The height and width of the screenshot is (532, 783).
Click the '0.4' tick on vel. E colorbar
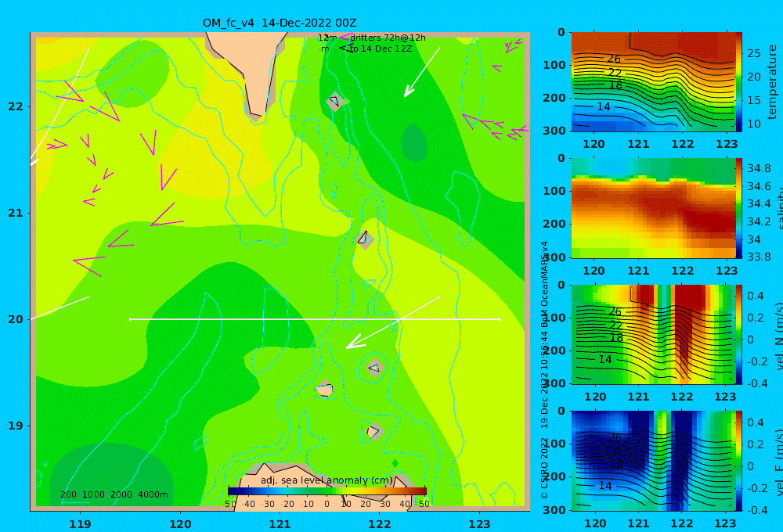pos(755,422)
